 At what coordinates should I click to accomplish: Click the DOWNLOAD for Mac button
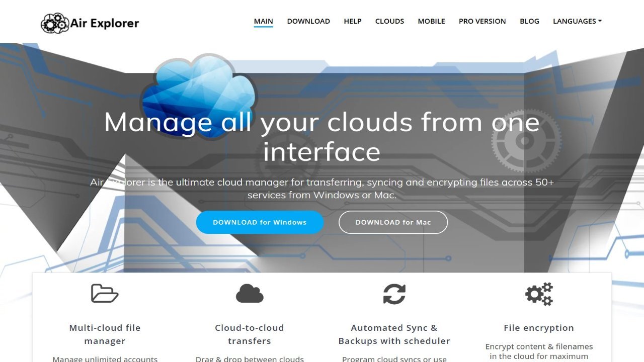[x=393, y=222]
